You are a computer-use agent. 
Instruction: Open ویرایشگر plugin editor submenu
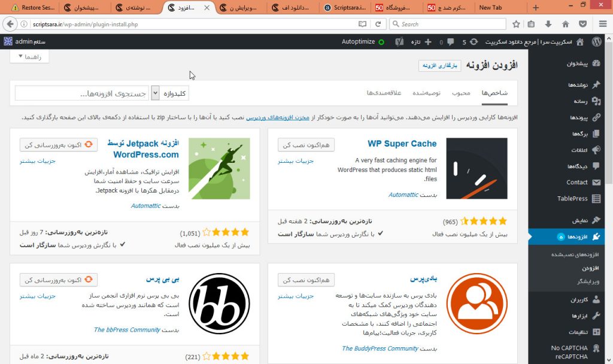[588, 281]
